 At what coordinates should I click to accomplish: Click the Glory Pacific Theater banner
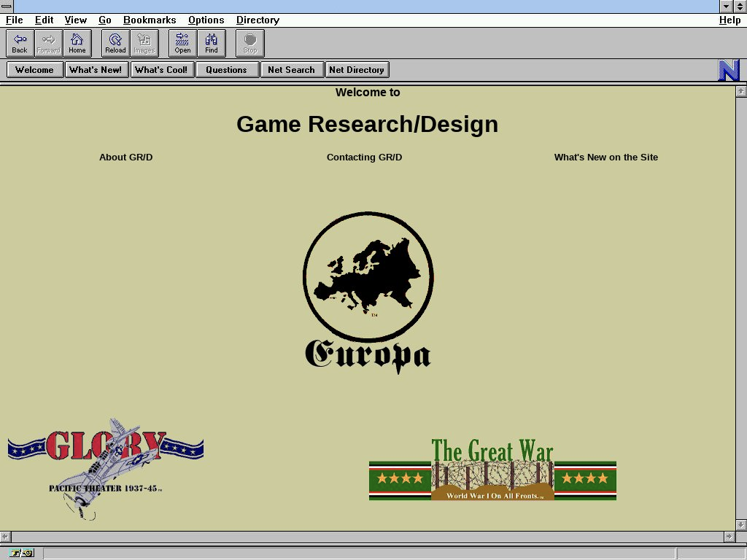105,467
